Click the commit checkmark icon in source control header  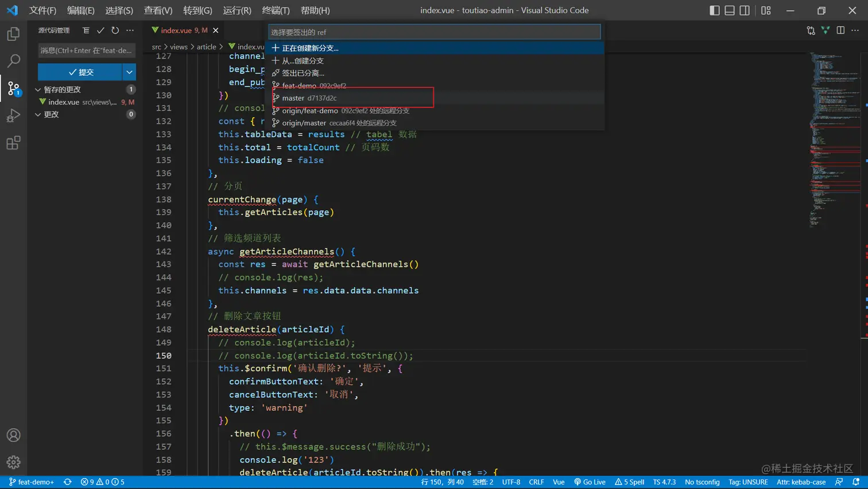pos(100,30)
